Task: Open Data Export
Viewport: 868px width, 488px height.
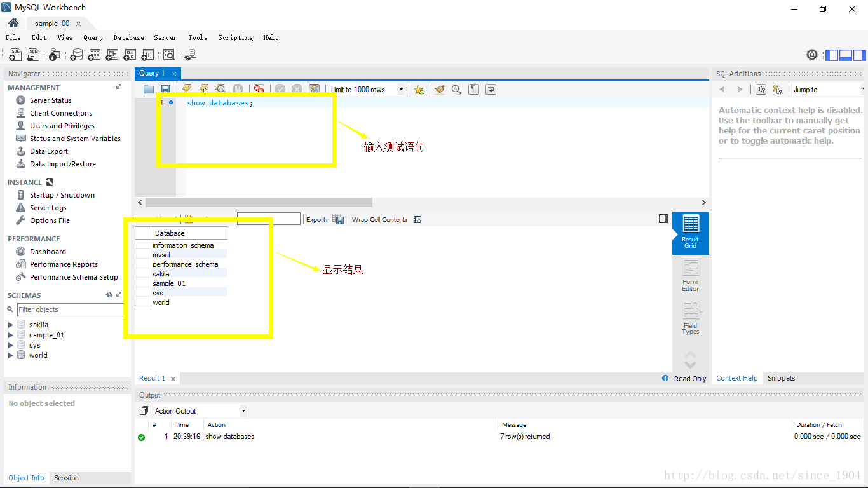Action: point(48,151)
